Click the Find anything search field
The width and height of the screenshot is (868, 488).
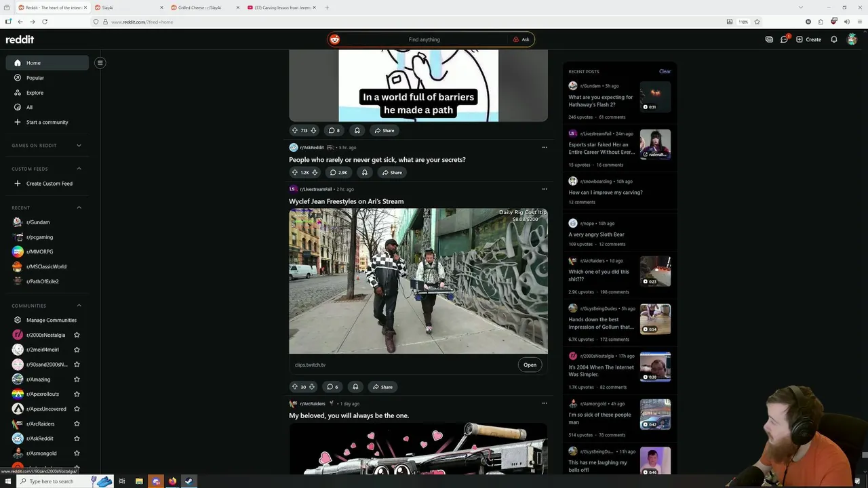click(x=424, y=39)
